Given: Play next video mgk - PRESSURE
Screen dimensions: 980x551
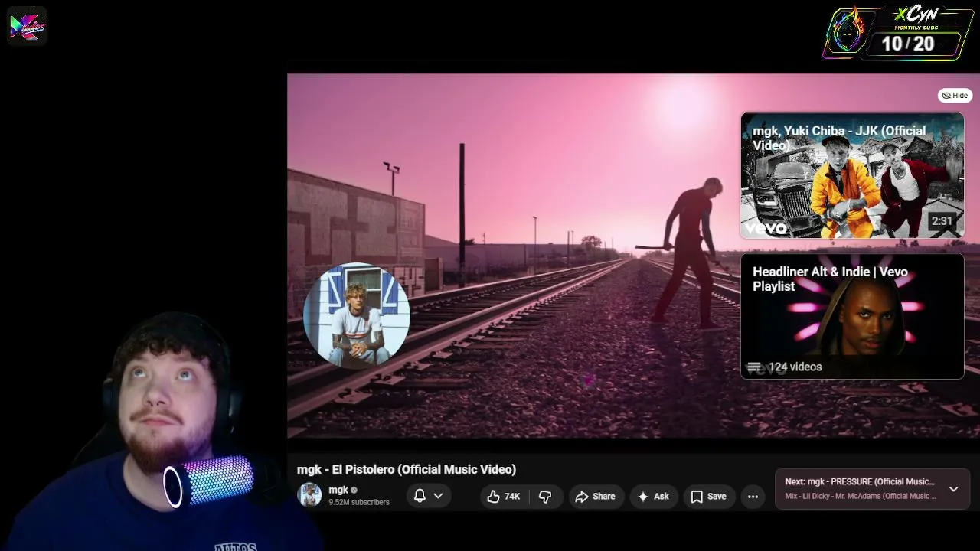Looking at the screenshot, I should tap(860, 481).
